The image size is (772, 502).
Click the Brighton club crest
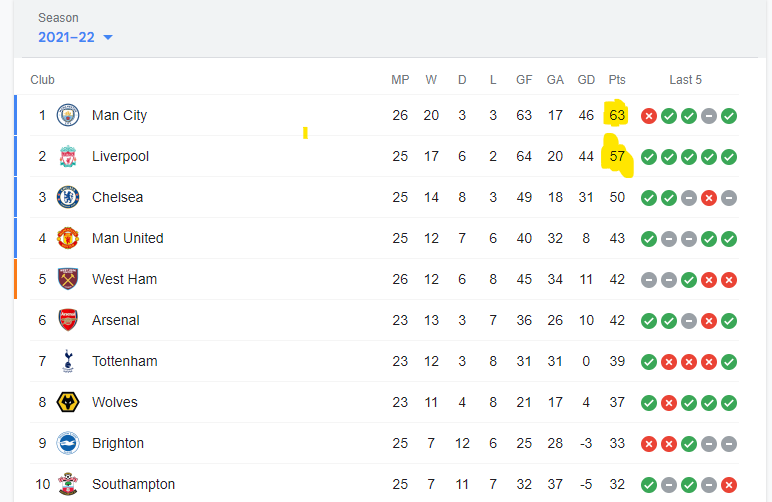(68, 443)
